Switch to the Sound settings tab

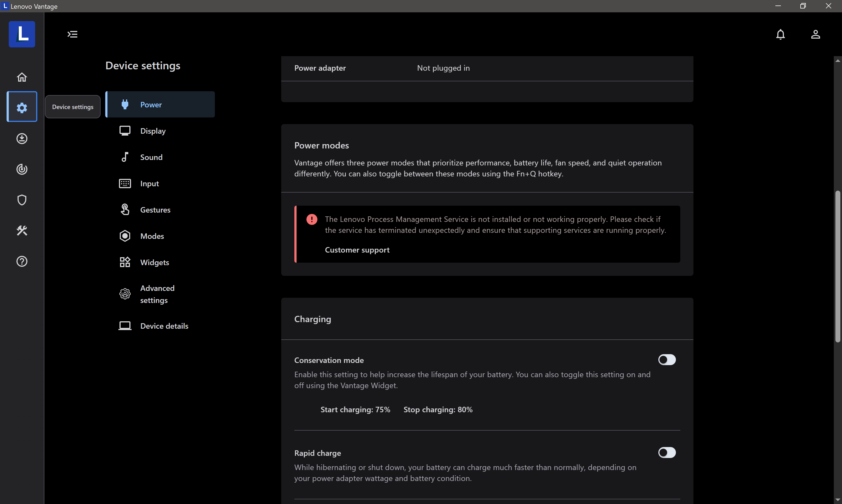[151, 157]
